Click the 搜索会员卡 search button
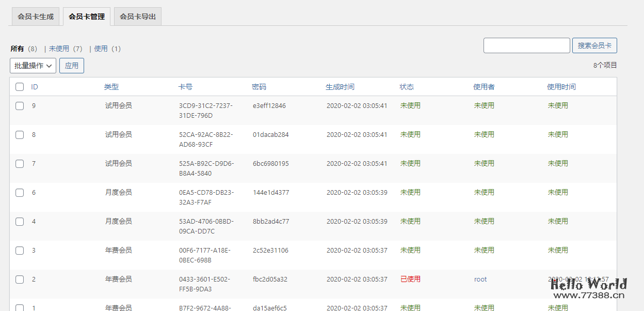The height and width of the screenshot is (311, 644). [594, 45]
